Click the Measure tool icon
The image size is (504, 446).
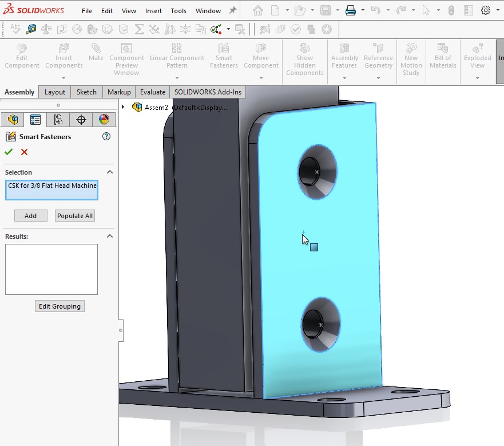(x=31, y=29)
